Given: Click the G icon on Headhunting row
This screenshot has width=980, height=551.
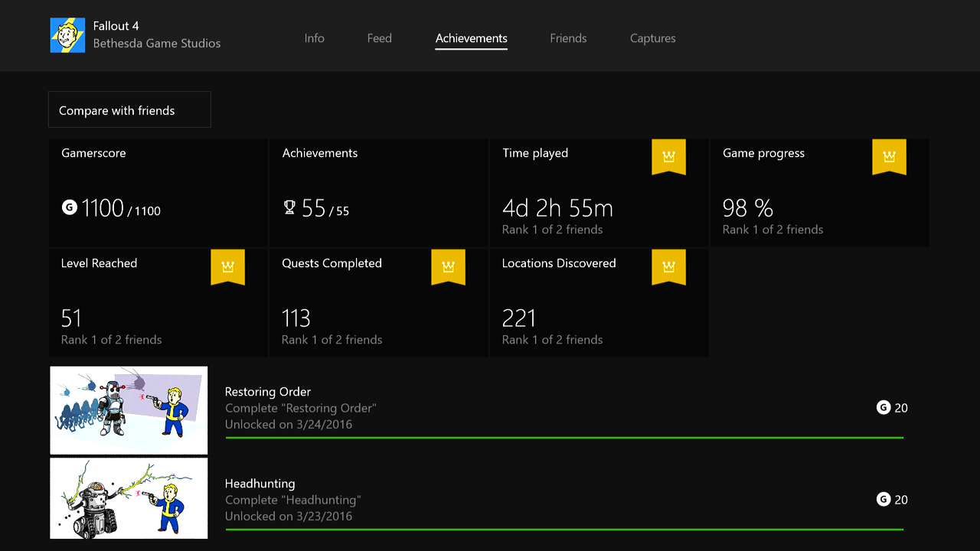Looking at the screenshot, I should pos(884,500).
